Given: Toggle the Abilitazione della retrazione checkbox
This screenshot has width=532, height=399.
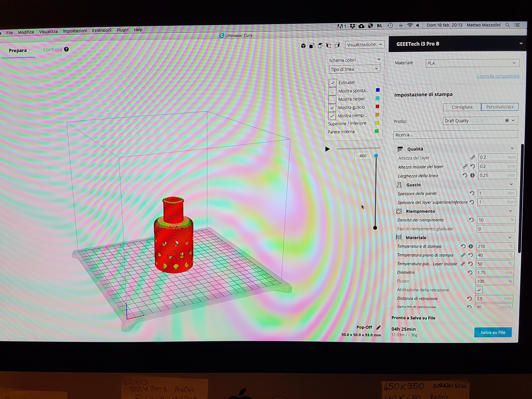Looking at the screenshot, I should tap(479, 290).
